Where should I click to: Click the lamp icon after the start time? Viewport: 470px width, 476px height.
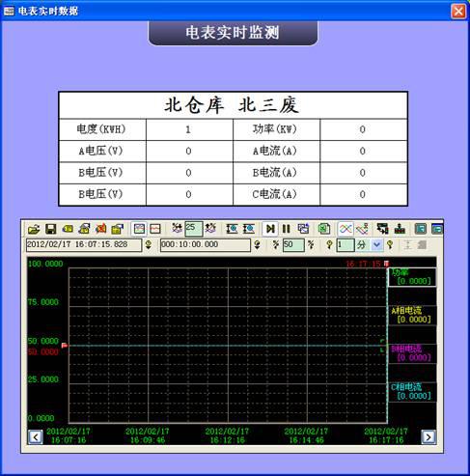(149, 245)
